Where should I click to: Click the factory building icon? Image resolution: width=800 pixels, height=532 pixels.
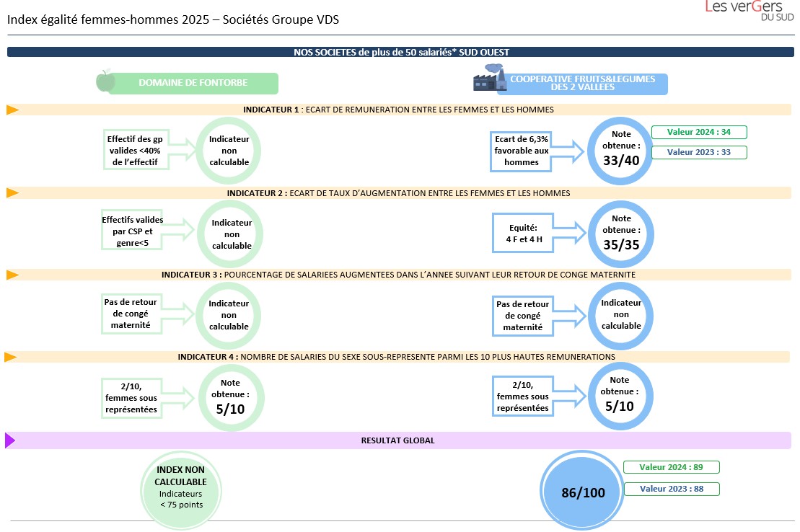488,78
